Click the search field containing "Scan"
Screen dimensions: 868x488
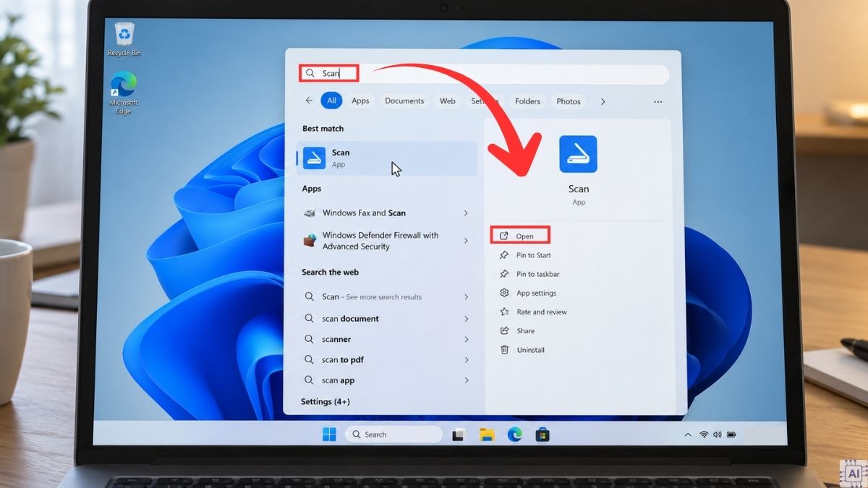tap(484, 74)
